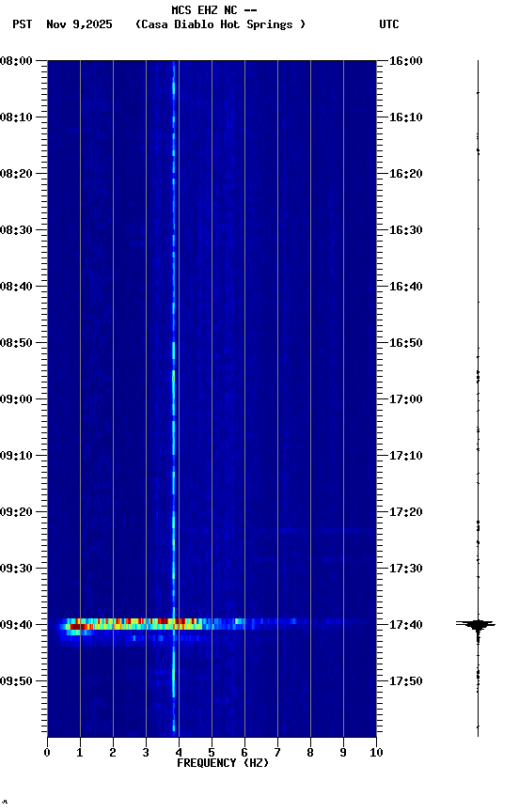This screenshot has height=812, width=519.
Task: Click the 'UTC' timezone label
Action: click(x=389, y=24)
